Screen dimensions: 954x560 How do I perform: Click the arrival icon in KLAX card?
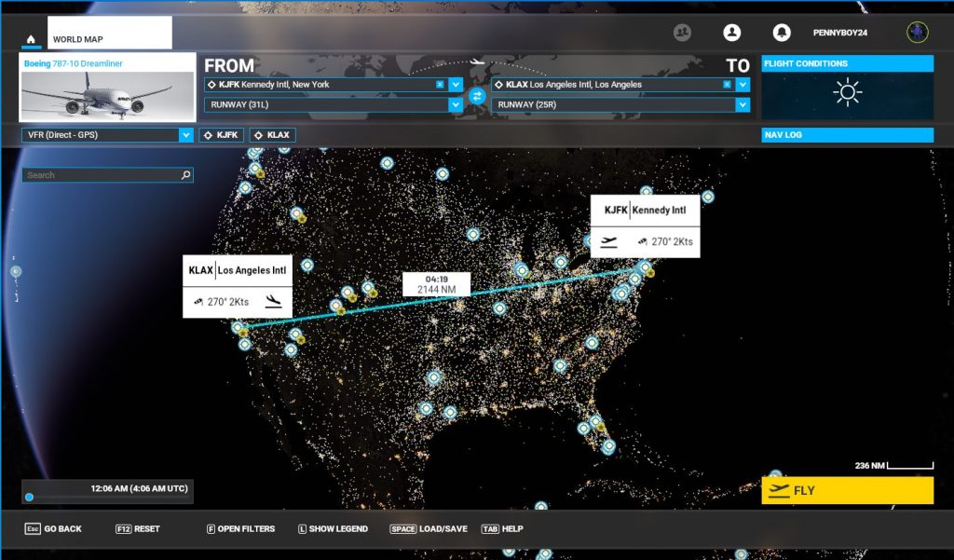[273, 301]
